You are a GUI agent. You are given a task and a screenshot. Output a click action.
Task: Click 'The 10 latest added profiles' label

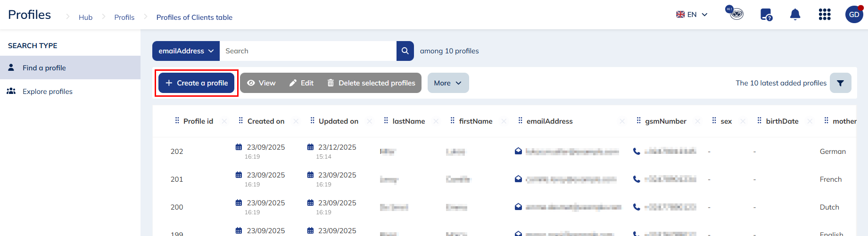tap(781, 83)
